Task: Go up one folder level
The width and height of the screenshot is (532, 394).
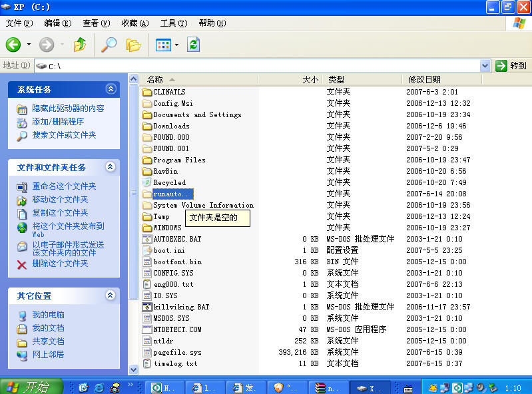Action: pyautogui.click(x=80, y=45)
